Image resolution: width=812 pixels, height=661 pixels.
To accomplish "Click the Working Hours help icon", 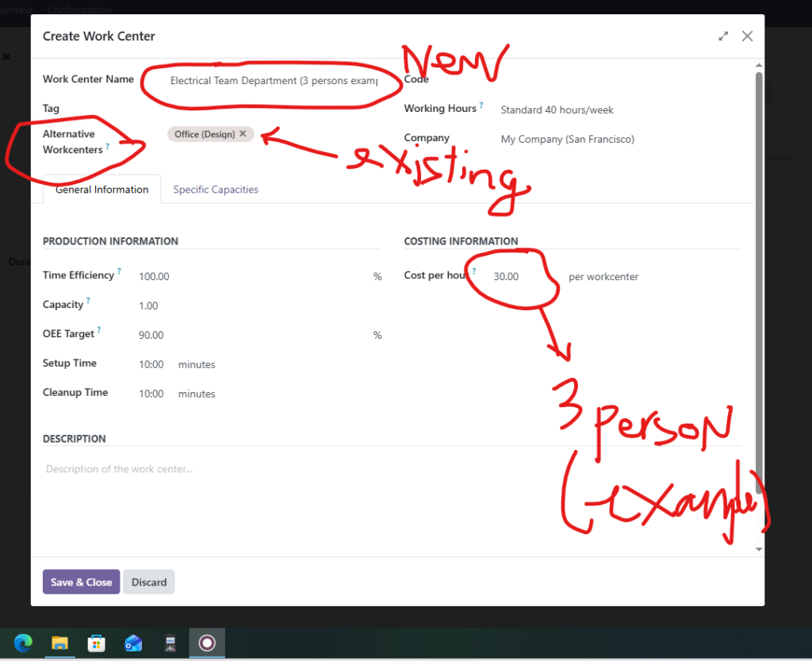I will click(x=481, y=105).
